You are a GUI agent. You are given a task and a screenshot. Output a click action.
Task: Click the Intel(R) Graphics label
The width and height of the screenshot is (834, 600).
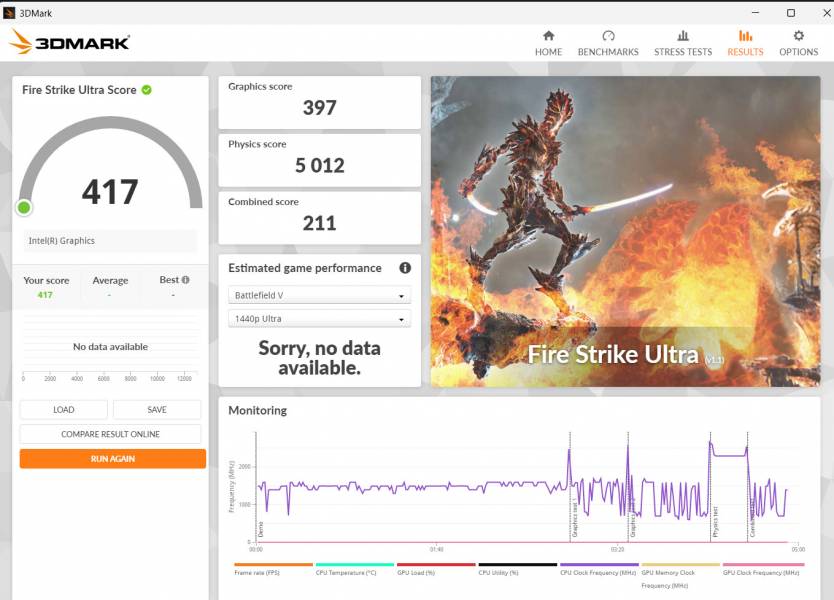(x=62, y=241)
